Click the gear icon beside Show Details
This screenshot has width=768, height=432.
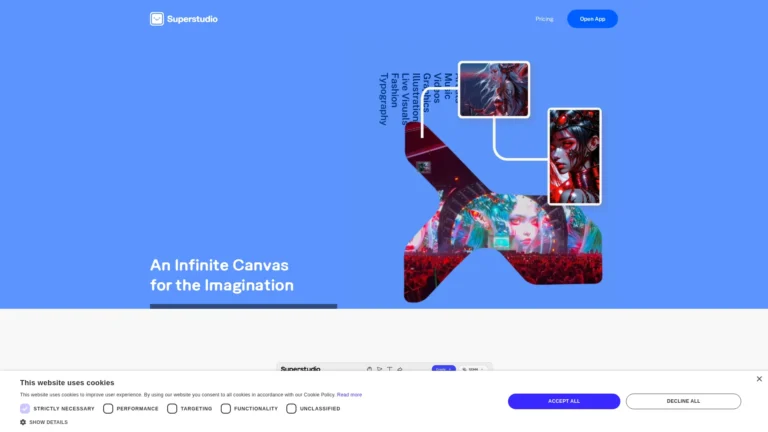23,422
